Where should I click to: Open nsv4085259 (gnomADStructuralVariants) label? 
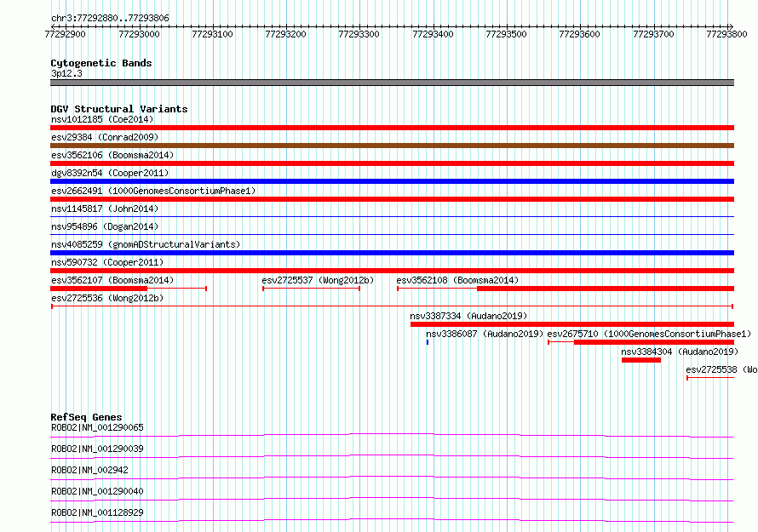click(x=146, y=244)
